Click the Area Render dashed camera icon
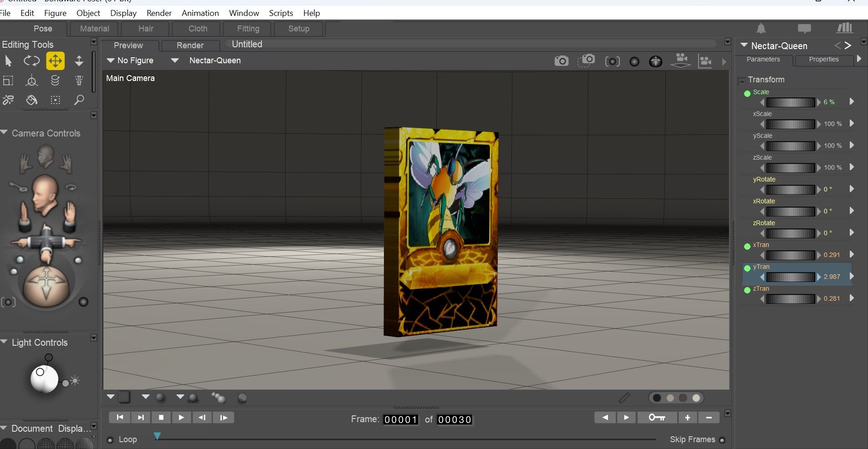The width and height of the screenshot is (868, 449). (586, 61)
